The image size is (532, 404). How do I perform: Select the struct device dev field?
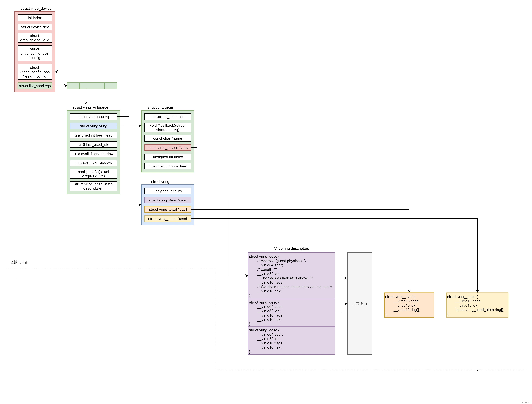coord(35,27)
